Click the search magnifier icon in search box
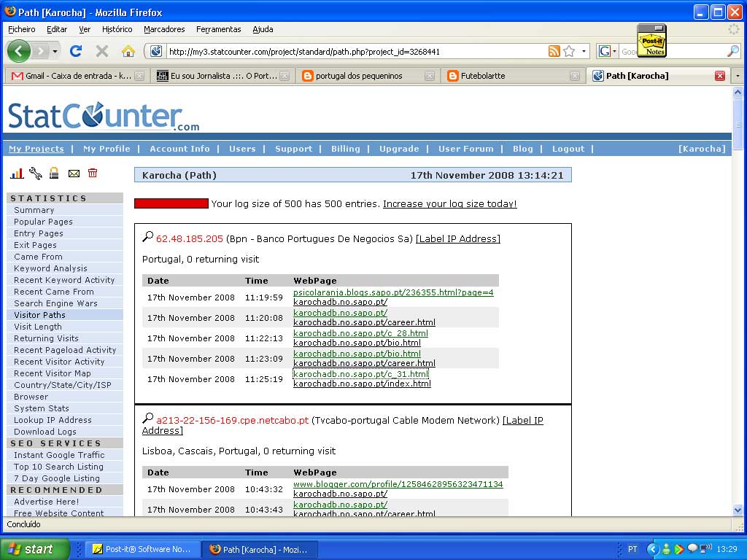747x560 pixels. pyautogui.click(x=732, y=51)
